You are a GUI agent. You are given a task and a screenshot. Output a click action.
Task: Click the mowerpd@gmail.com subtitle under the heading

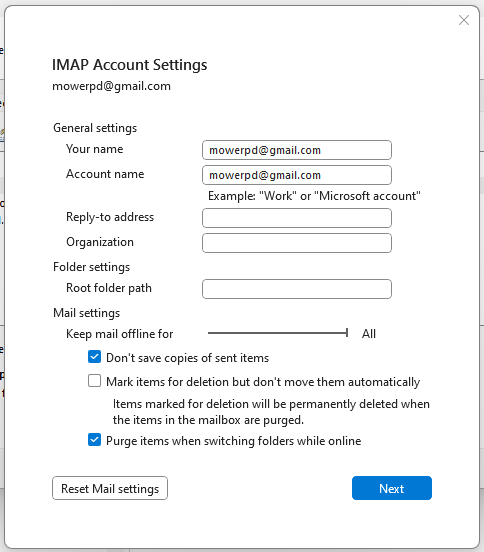(111, 86)
